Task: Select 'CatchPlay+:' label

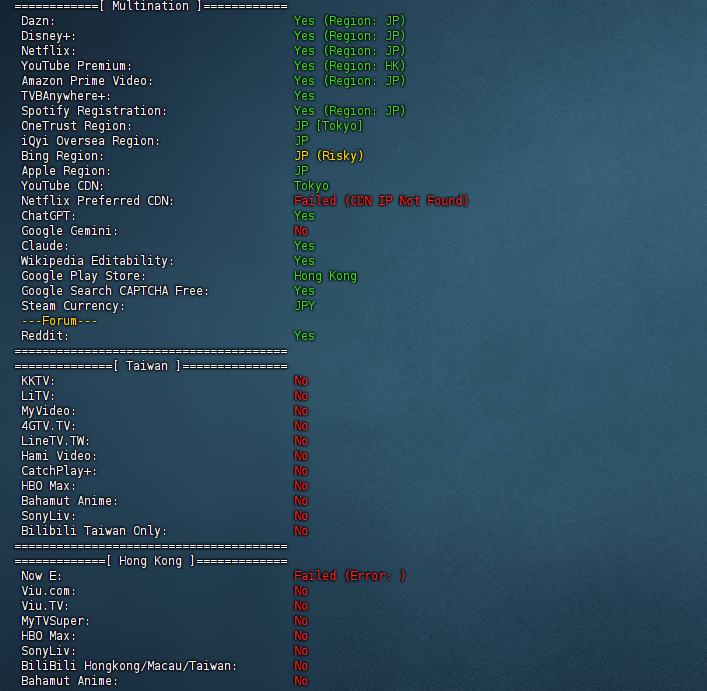Action: pos(59,471)
